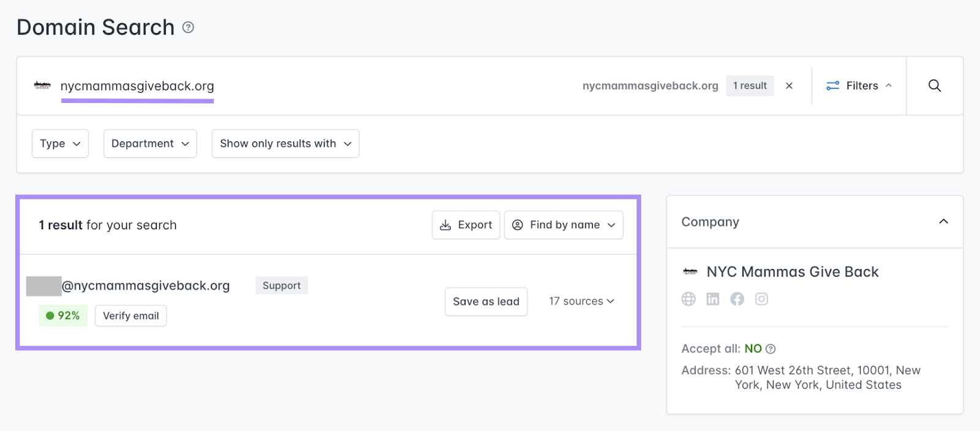
Task: Open the company LinkedIn icon
Action: click(713, 299)
